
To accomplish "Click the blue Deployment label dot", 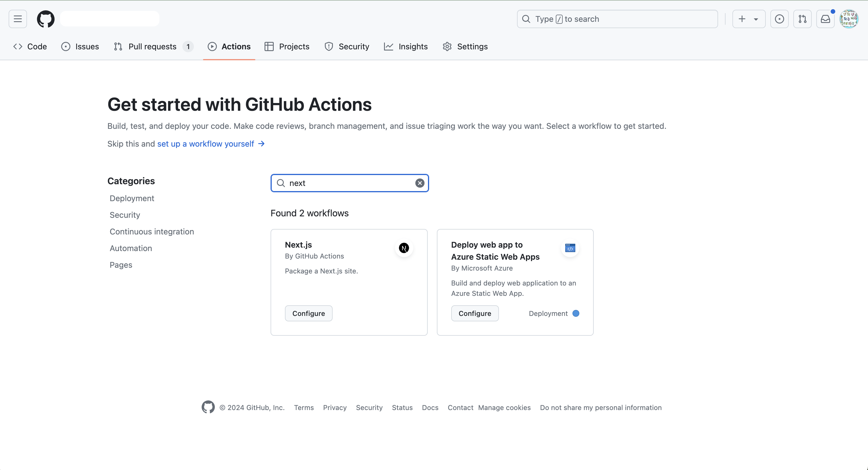I will (576, 313).
